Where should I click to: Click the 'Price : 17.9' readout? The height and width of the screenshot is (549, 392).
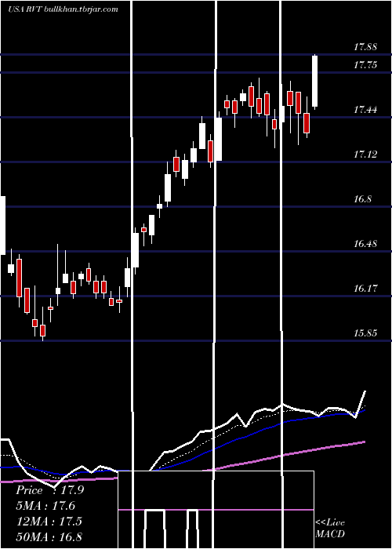point(49,490)
